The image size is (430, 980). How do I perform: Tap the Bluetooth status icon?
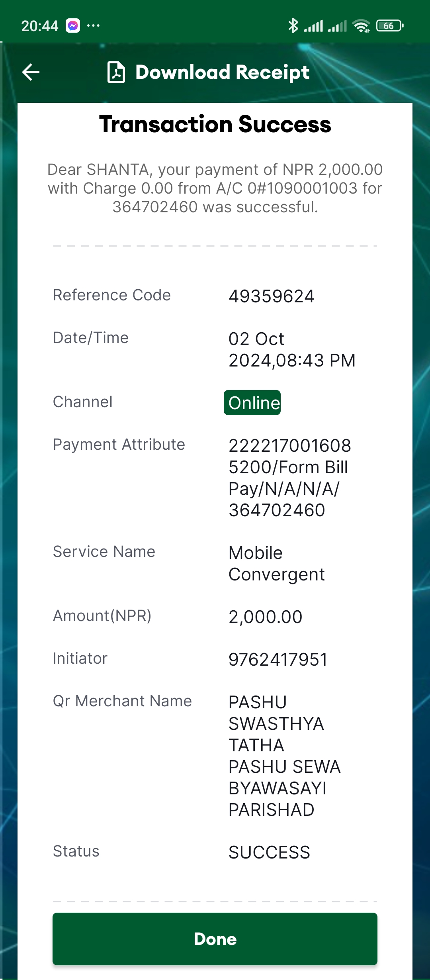293,25
